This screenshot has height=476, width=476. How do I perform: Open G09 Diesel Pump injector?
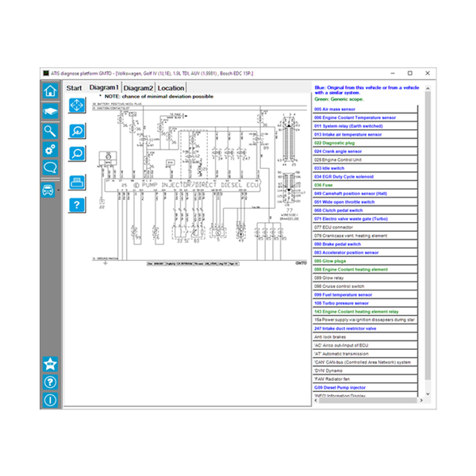tap(365, 388)
